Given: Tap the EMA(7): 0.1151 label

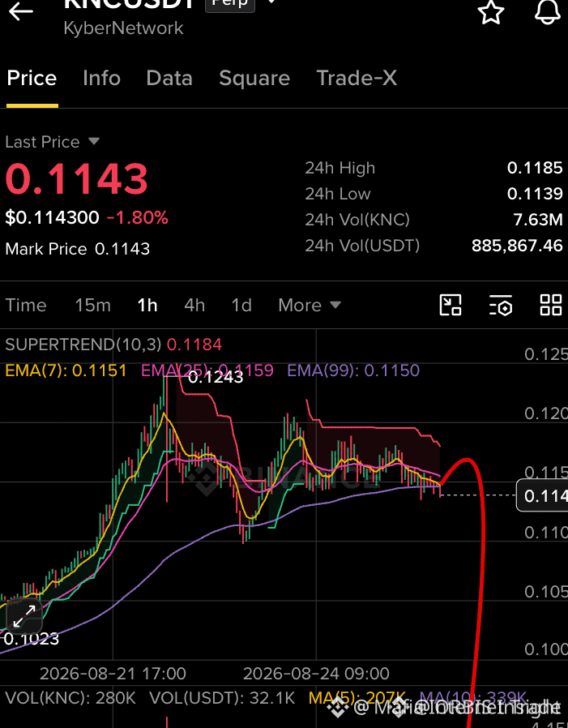Looking at the screenshot, I should tap(66, 370).
